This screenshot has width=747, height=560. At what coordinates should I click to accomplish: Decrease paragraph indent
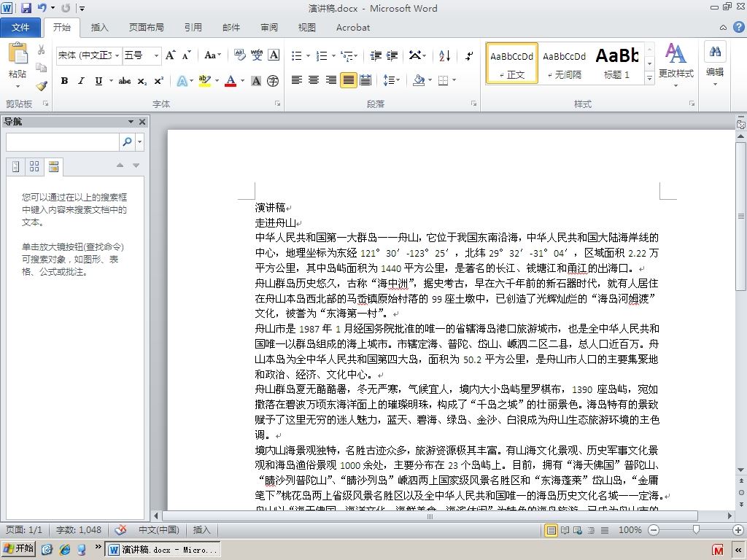click(376, 55)
